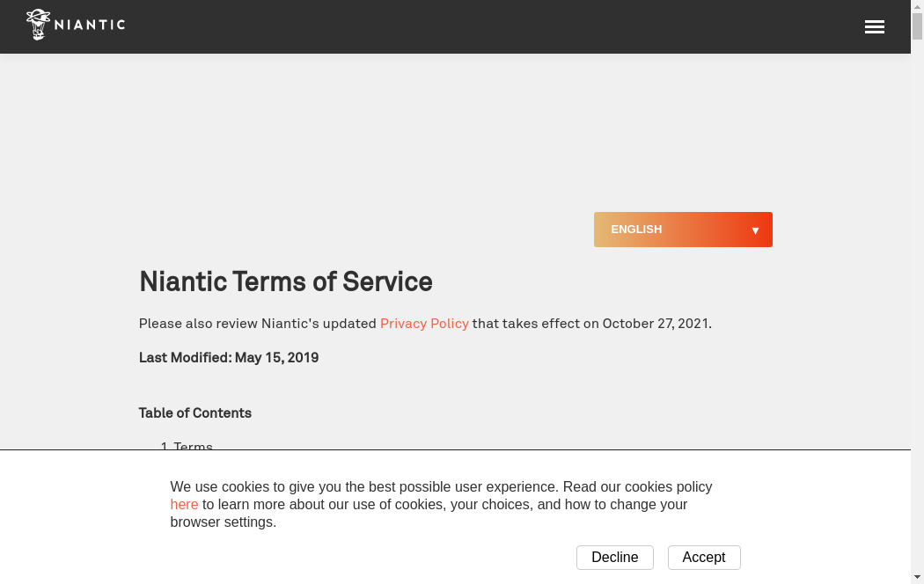
Task: Click the Niantic airship logo icon
Action: pyautogui.click(x=38, y=25)
